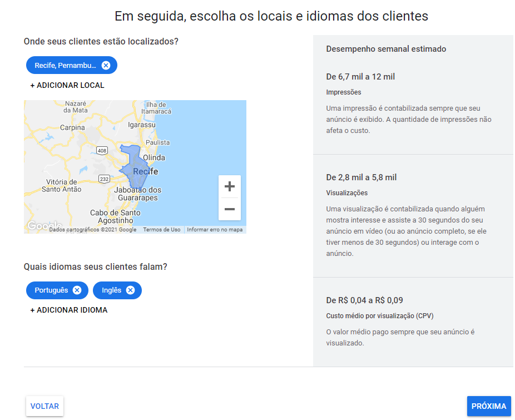
Task: Click + ADICIONAR IDIOMA
Action: (x=69, y=310)
